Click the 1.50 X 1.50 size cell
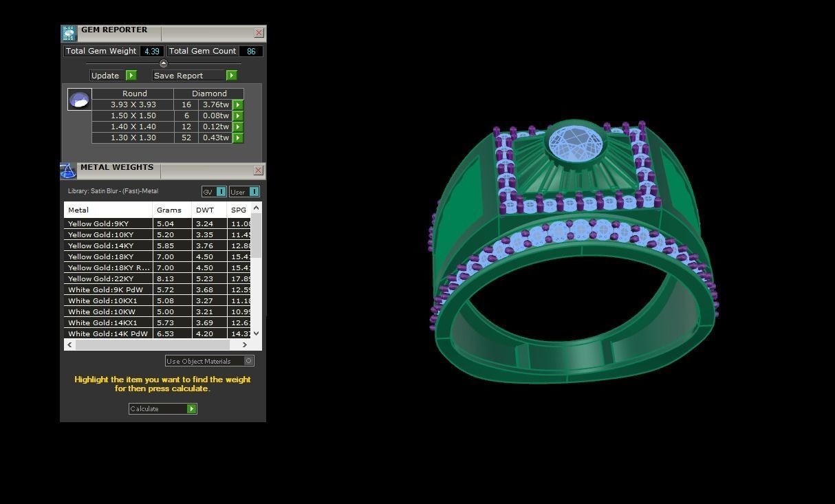This screenshot has height=504, width=835. (x=133, y=116)
